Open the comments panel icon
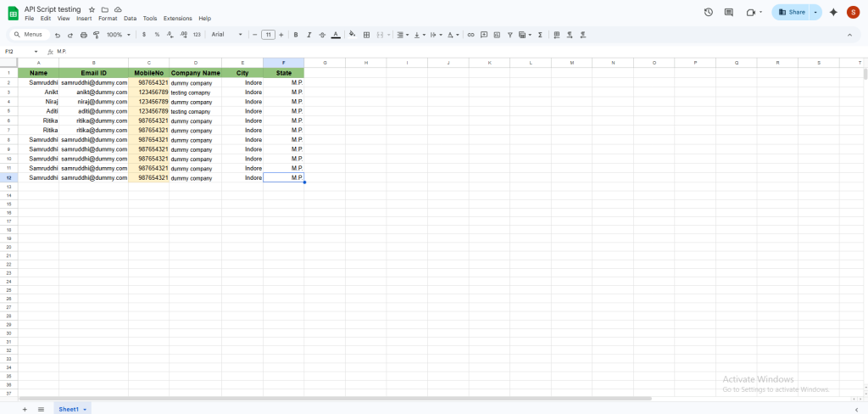Image resolution: width=868 pixels, height=414 pixels. (729, 12)
